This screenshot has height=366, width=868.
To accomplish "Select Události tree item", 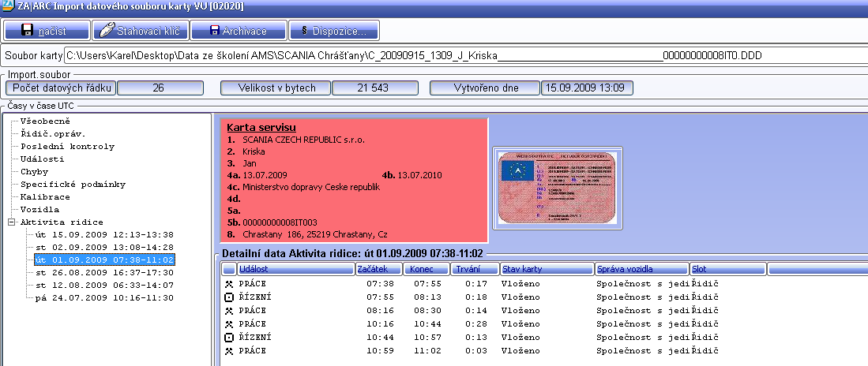I will (x=43, y=159).
